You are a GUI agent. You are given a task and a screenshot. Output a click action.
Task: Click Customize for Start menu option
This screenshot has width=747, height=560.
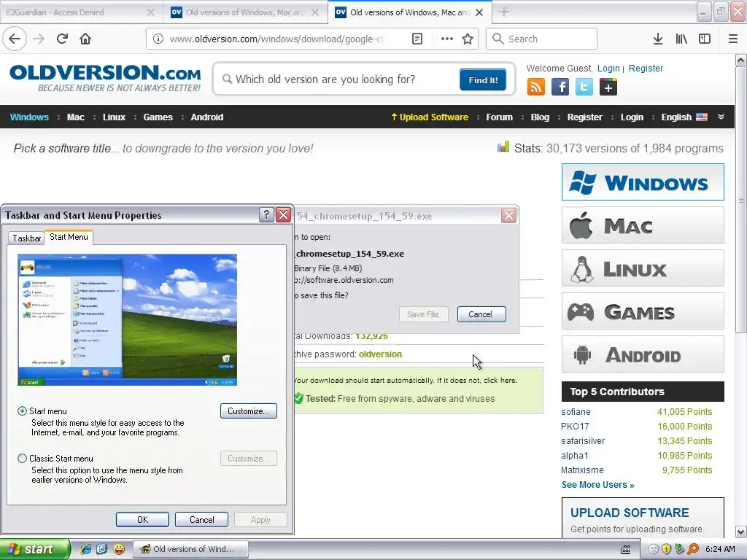point(248,411)
